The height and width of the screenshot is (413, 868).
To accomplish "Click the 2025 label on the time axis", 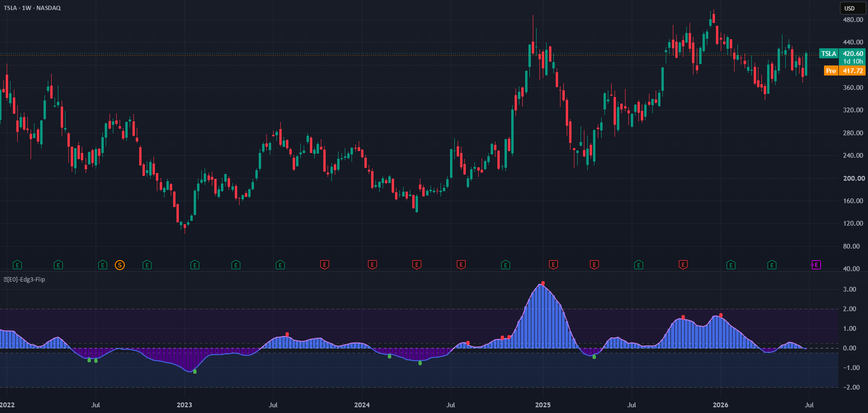I will tap(543, 405).
